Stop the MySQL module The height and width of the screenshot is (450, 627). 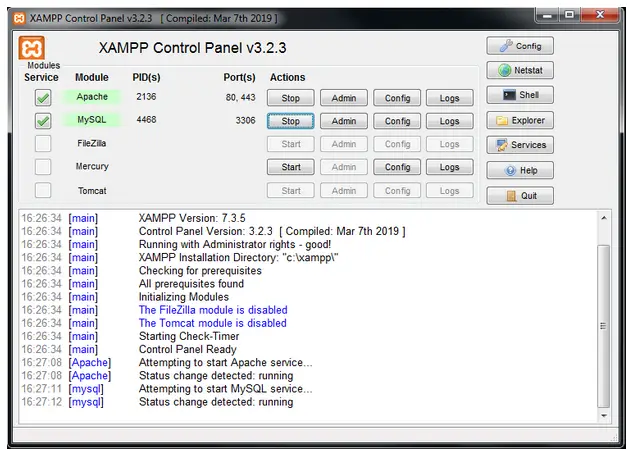291,121
